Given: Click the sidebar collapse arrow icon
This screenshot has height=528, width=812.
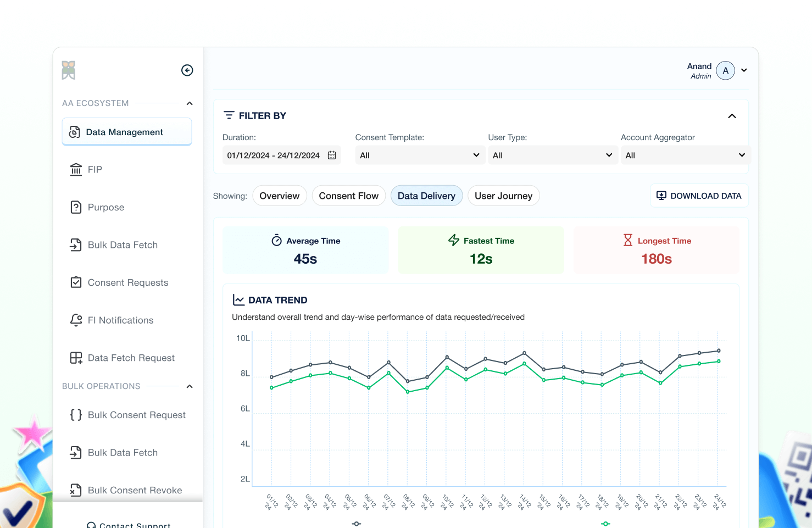Looking at the screenshot, I should 187,70.
